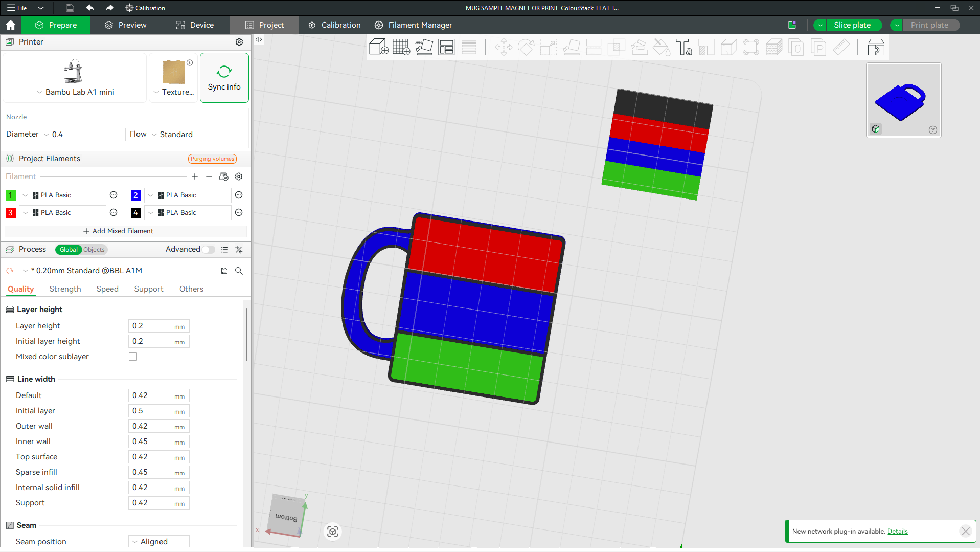This screenshot has width=980, height=552.
Task: Open the Slice plate options arrow
Action: point(820,25)
